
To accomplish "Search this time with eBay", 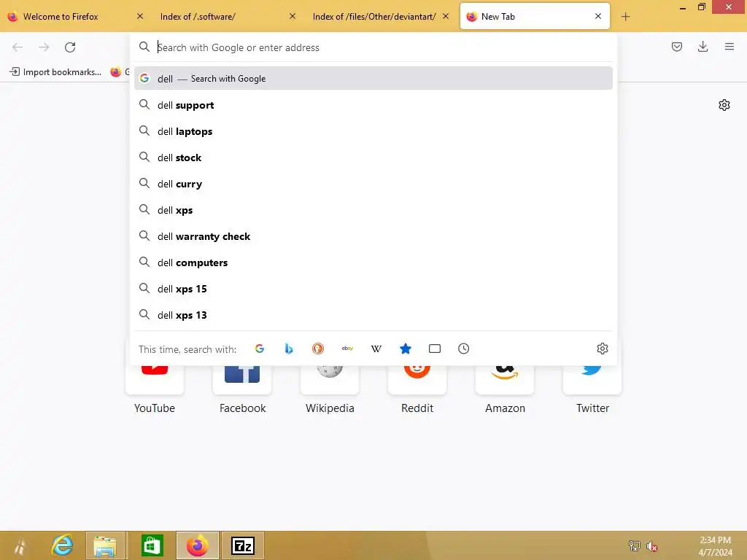I will 347,349.
